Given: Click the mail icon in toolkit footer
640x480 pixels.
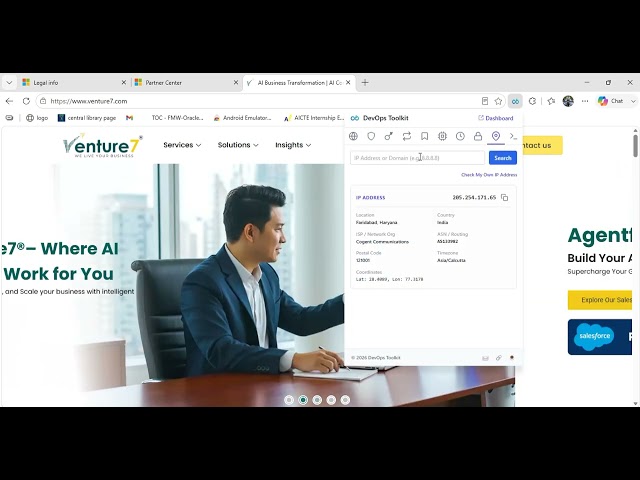Looking at the screenshot, I should [x=485, y=358].
